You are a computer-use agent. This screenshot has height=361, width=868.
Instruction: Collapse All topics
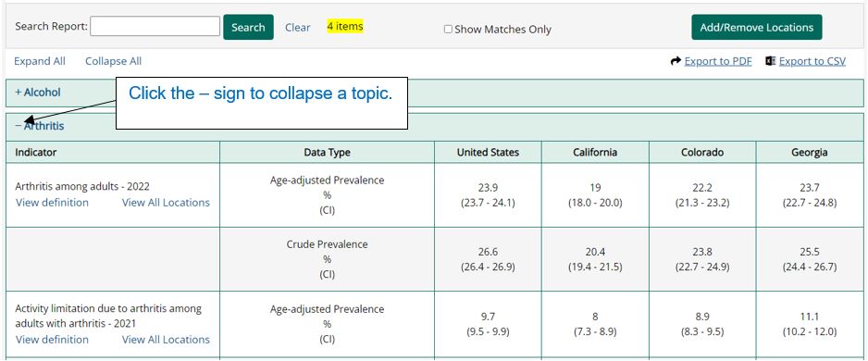[x=113, y=61]
